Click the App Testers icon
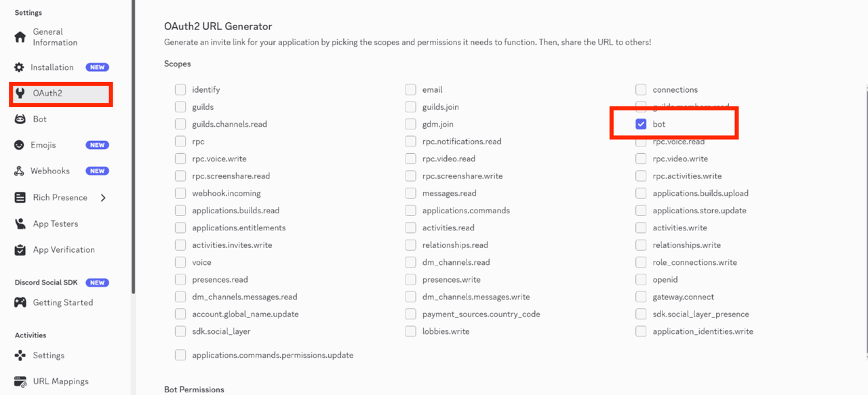 point(20,224)
